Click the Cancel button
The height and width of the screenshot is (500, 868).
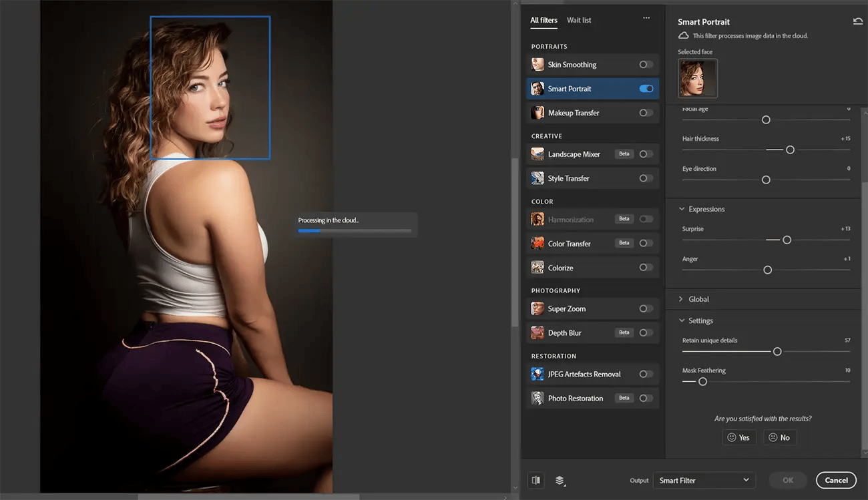(x=836, y=480)
